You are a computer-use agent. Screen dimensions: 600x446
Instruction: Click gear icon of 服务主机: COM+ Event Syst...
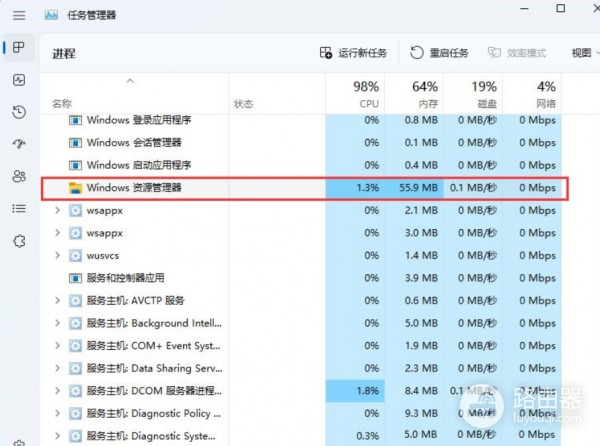[x=75, y=346]
